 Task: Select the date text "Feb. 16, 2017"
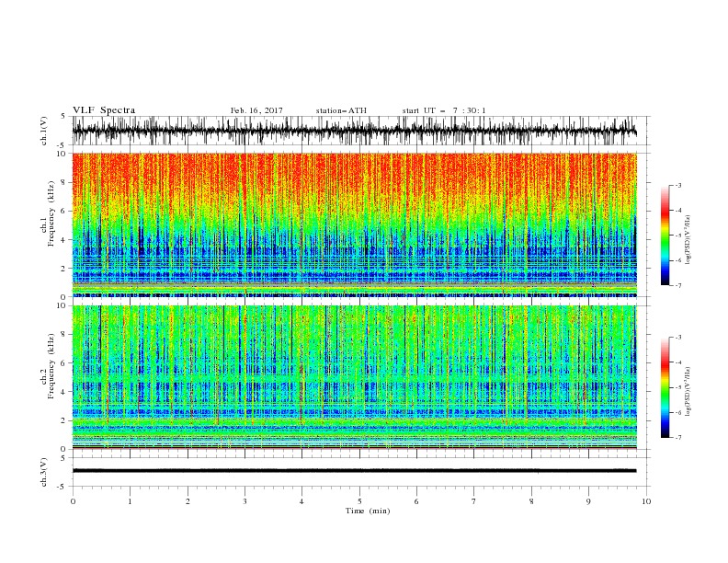(x=256, y=110)
